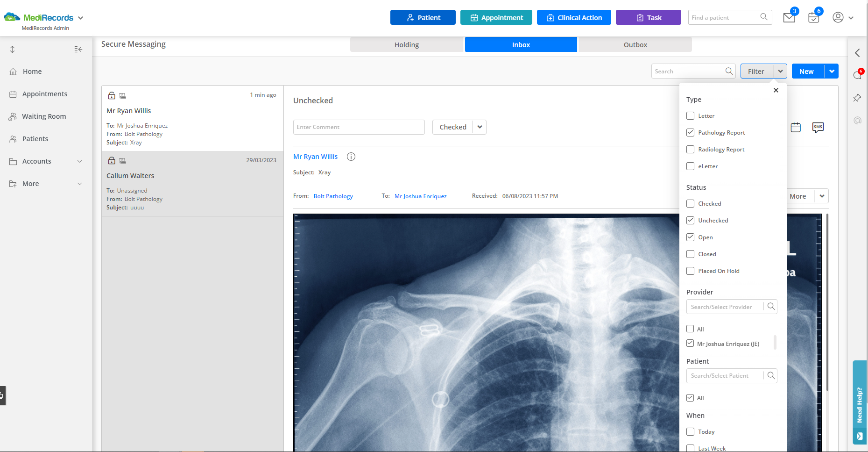Switch to the Outbox tab
The height and width of the screenshot is (452, 868).
[635, 45]
